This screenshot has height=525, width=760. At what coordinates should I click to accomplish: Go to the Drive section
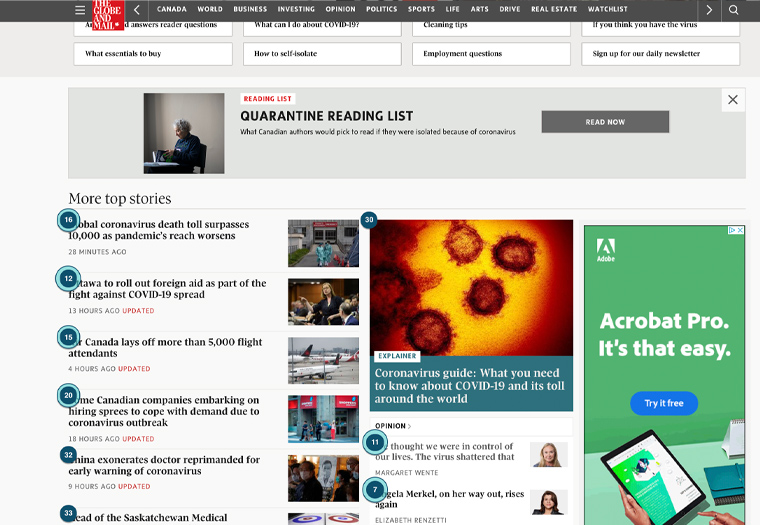coord(510,9)
